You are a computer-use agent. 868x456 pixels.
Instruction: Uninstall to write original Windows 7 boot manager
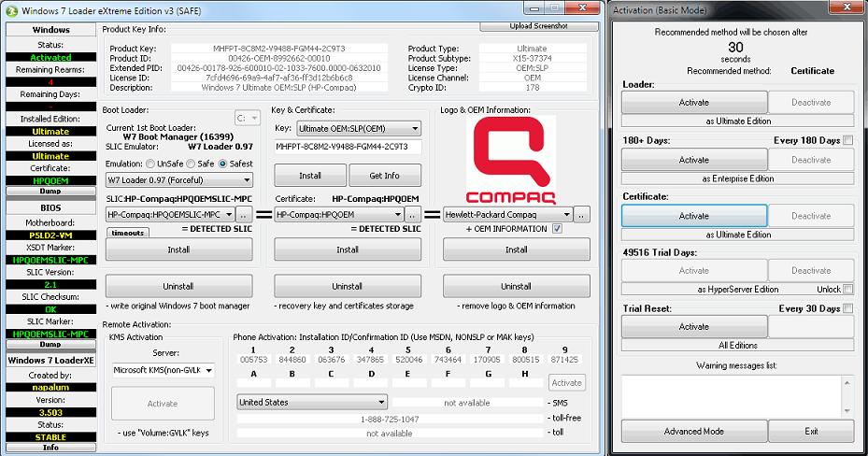pyautogui.click(x=178, y=286)
